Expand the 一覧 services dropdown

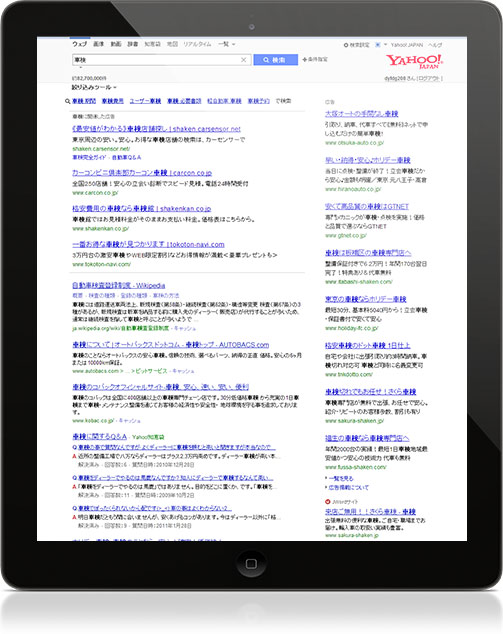coord(226,44)
